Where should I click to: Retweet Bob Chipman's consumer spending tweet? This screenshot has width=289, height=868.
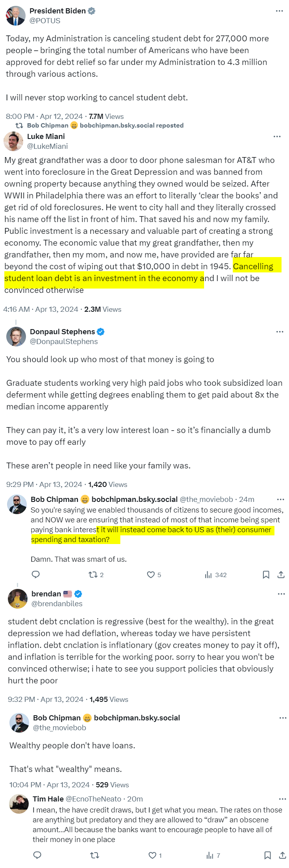coord(93,575)
